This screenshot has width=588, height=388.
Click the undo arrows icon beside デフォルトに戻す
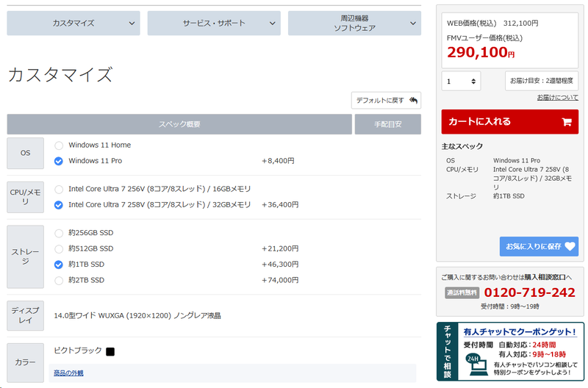tap(413, 100)
